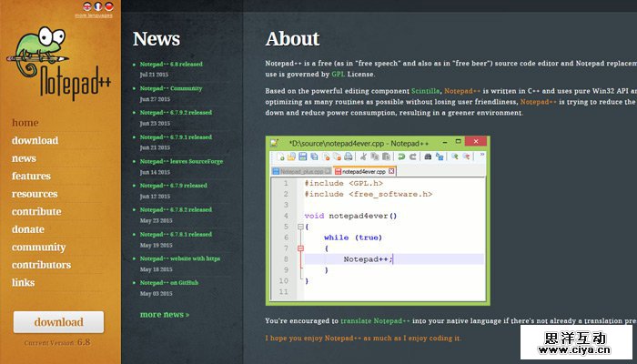Click Open file folder toolbar icon
This screenshot has height=364, width=637.
[x=291, y=157]
